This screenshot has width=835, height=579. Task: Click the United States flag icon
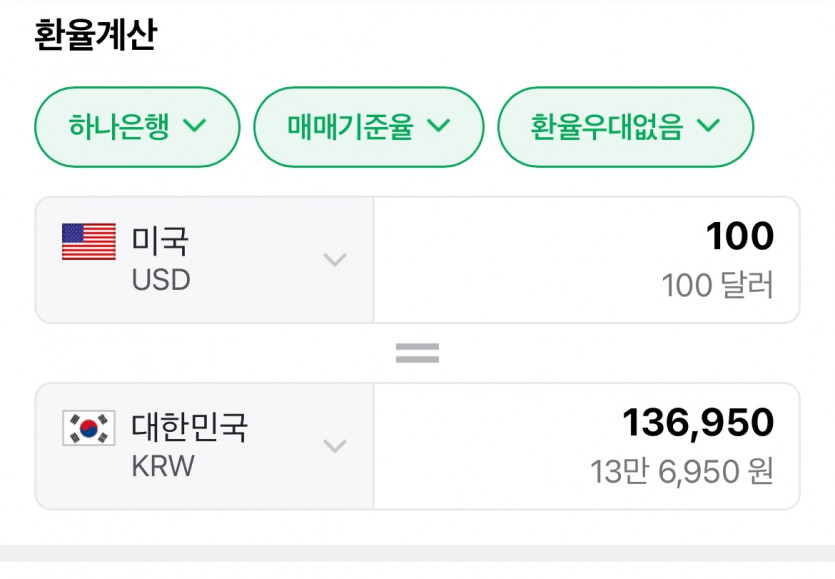(88, 242)
